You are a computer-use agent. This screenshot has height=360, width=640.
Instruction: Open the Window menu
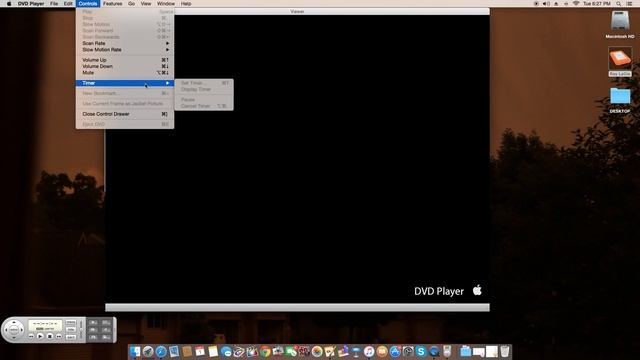pyautogui.click(x=166, y=4)
